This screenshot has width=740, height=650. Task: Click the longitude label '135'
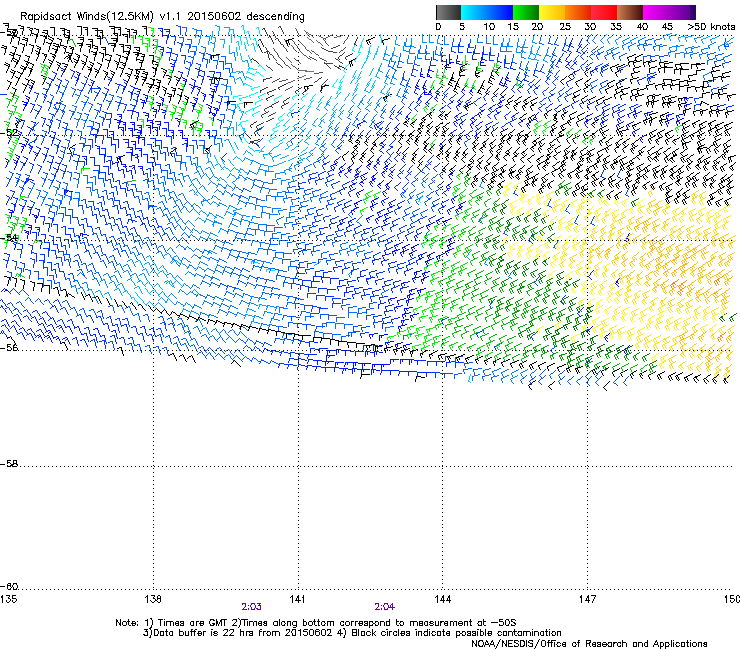[x=8, y=599]
